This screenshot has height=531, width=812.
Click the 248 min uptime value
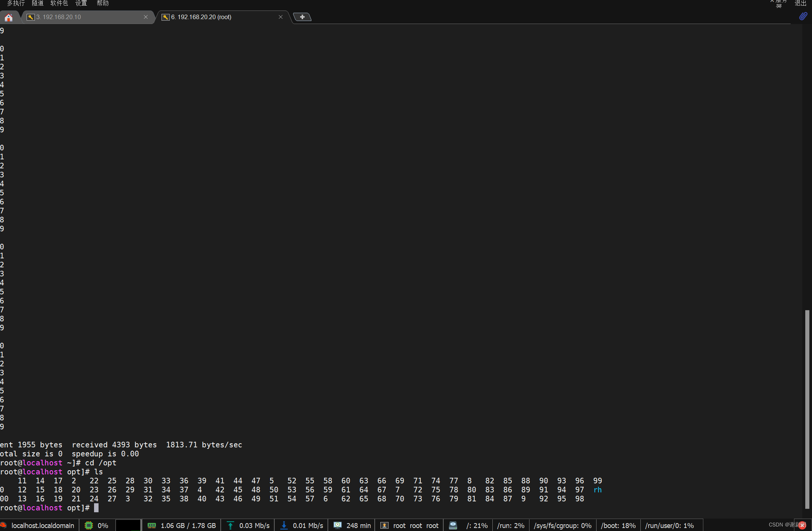[x=359, y=525]
